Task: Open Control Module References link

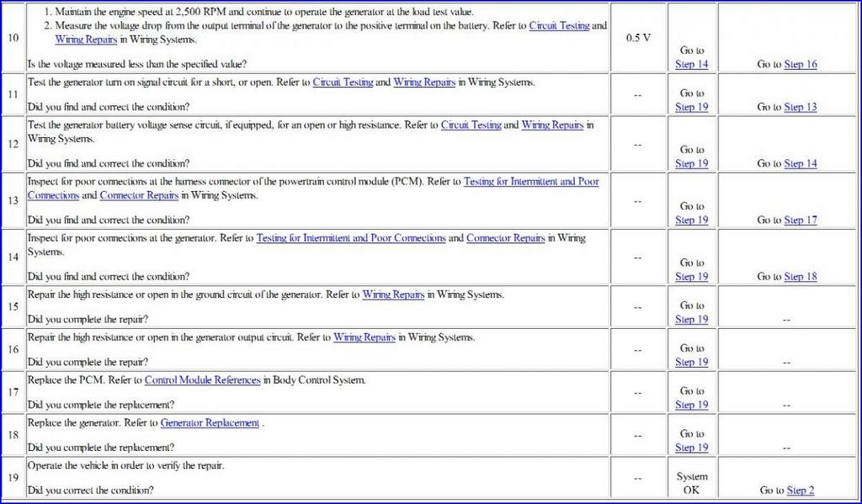Action: [202, 380]
